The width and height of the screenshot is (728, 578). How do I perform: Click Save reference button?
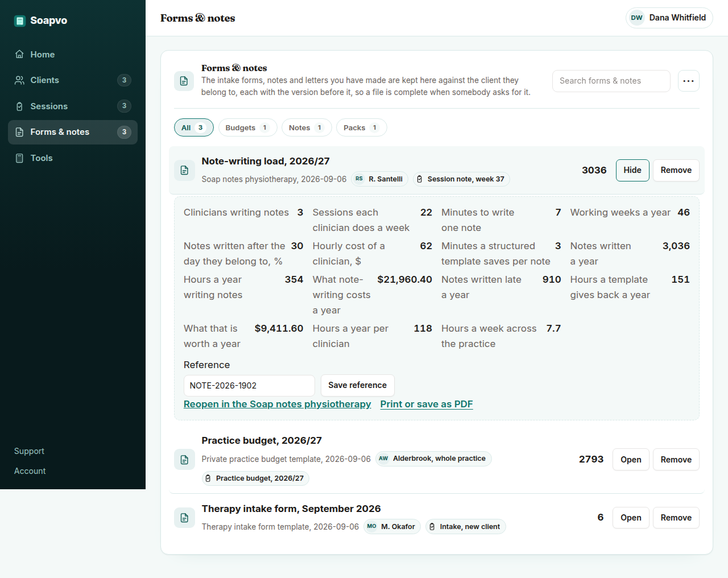(x=357, y=385)
